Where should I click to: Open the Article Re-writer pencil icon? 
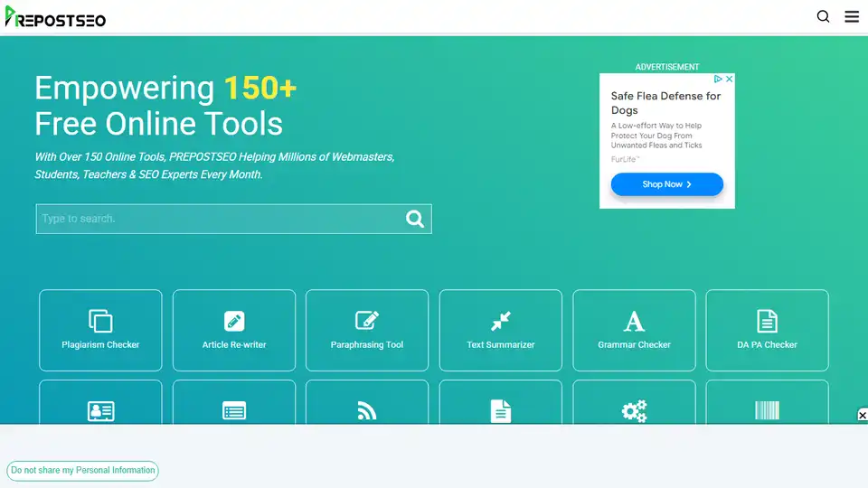click(x=234, y=321)
